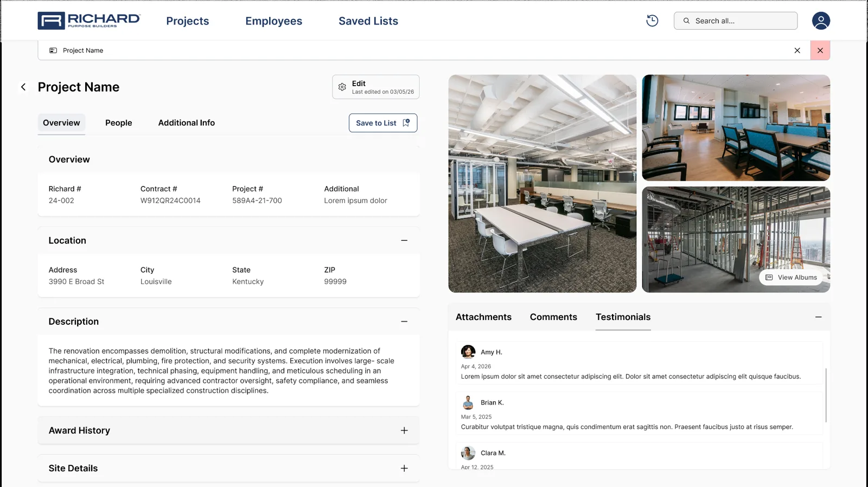Click the Brian K. name
868x487 pixels.
click(492, 402)
